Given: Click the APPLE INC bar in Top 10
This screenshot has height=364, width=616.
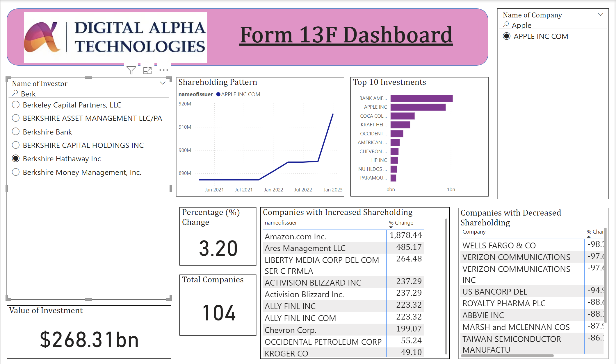Looking at the screenshot, I should tap(418, 107).
